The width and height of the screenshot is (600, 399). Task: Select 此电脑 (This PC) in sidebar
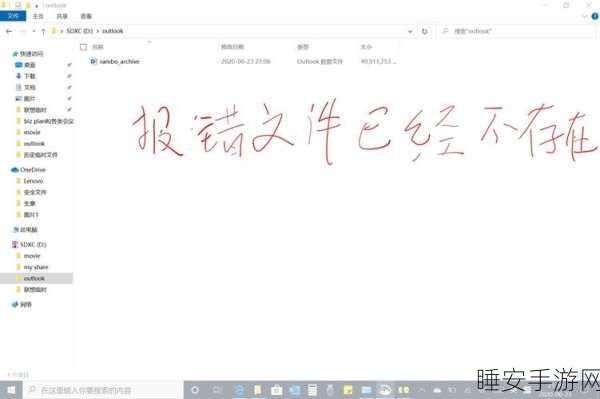click(x=29, y=230)
